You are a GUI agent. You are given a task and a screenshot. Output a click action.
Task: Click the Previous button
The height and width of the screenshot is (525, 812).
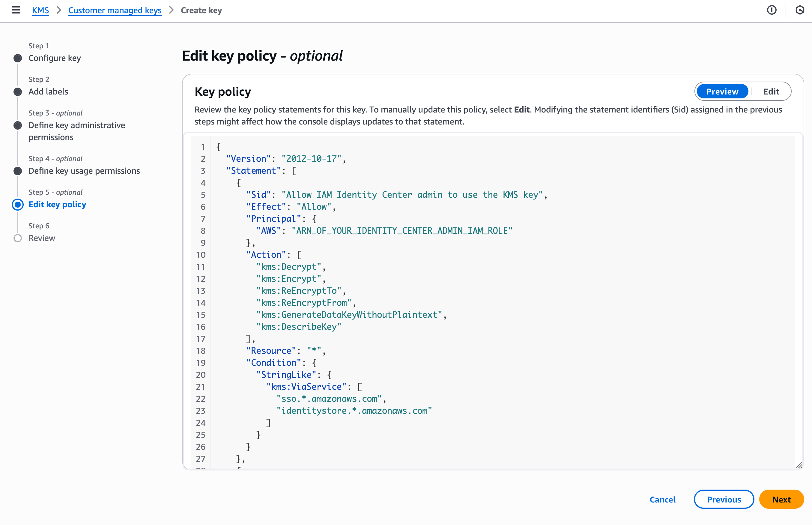click(x=724, y=499)
